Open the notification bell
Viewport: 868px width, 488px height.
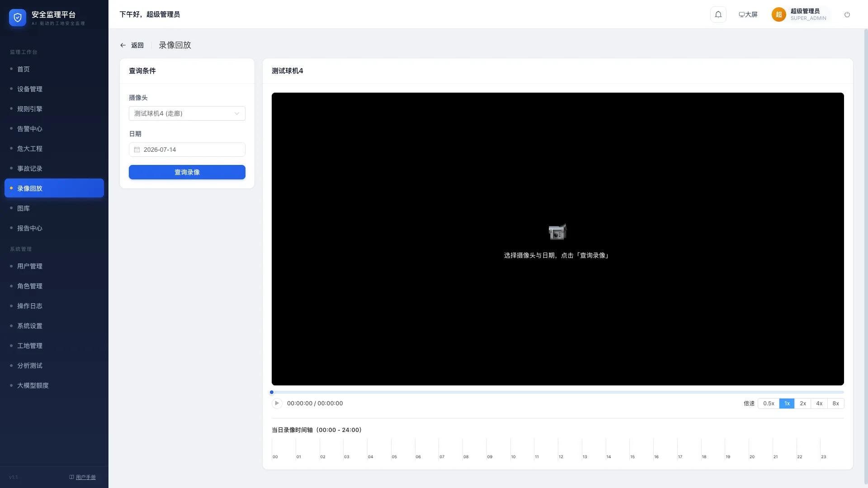pos(718,14)
